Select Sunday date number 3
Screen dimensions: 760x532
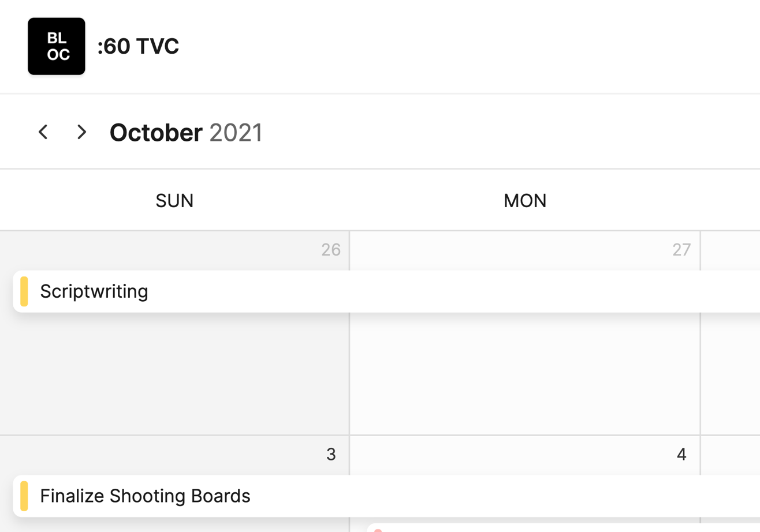[331, 455]
